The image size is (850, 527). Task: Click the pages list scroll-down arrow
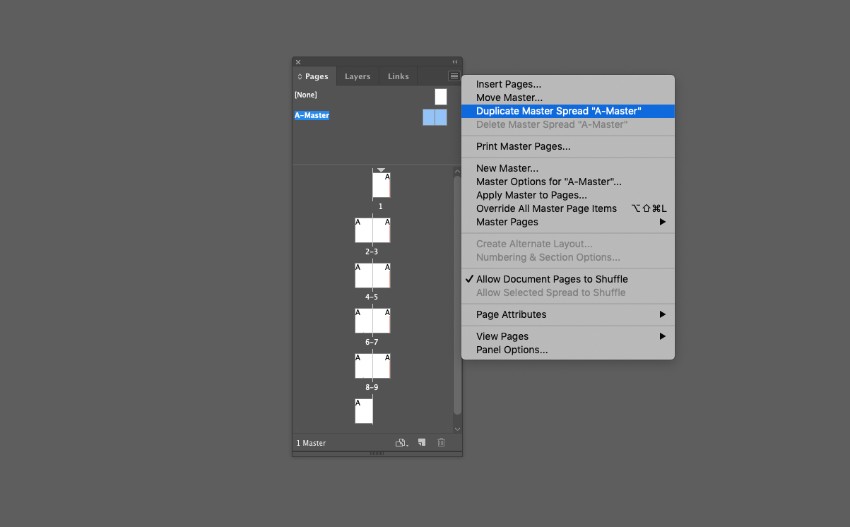coord(458,429)
